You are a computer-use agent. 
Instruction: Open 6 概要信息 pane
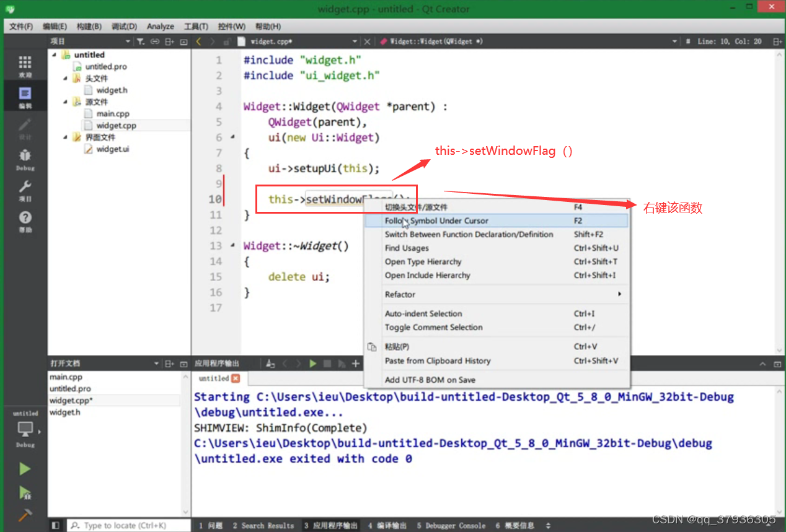(514, 525)
